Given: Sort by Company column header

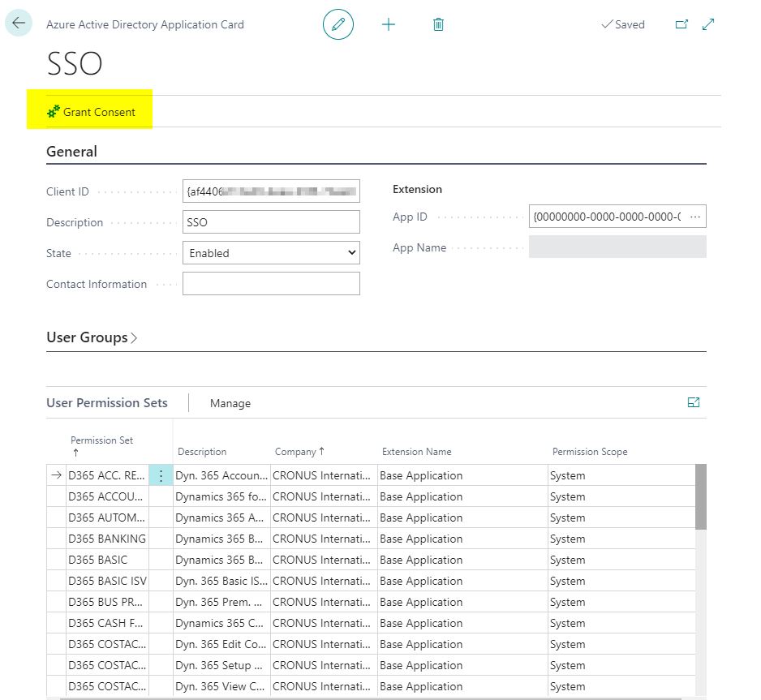Looking at the screenshot, I should 299,452.
